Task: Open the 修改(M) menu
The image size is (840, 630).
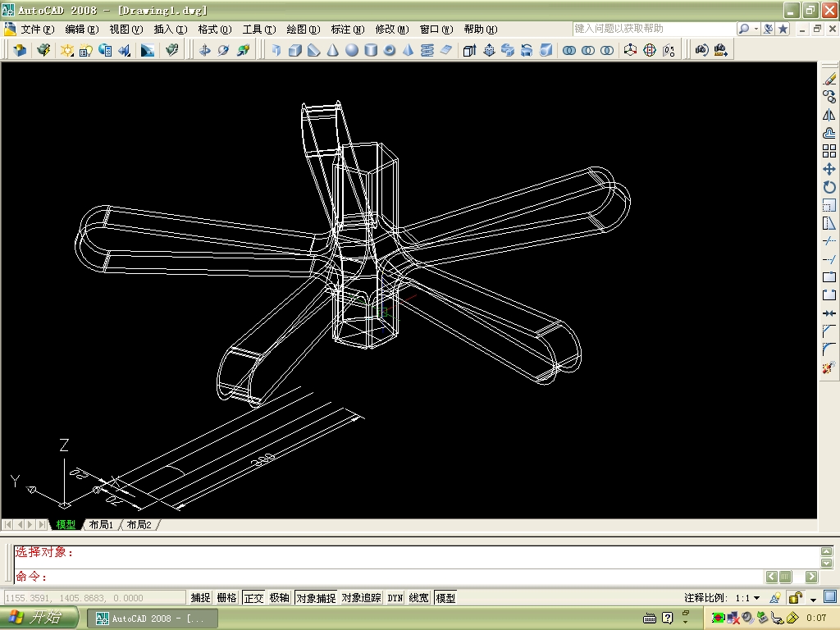Action: (x=392, y=30)
